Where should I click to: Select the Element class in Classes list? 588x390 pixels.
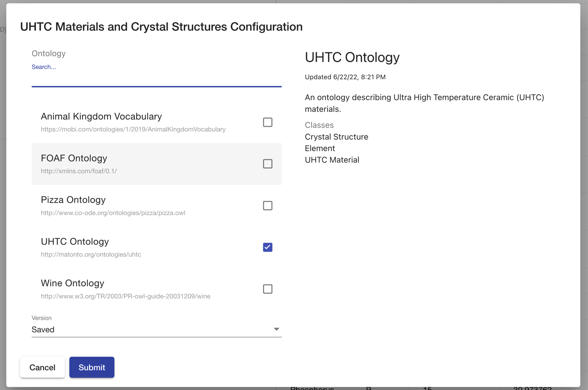(319, 148)
